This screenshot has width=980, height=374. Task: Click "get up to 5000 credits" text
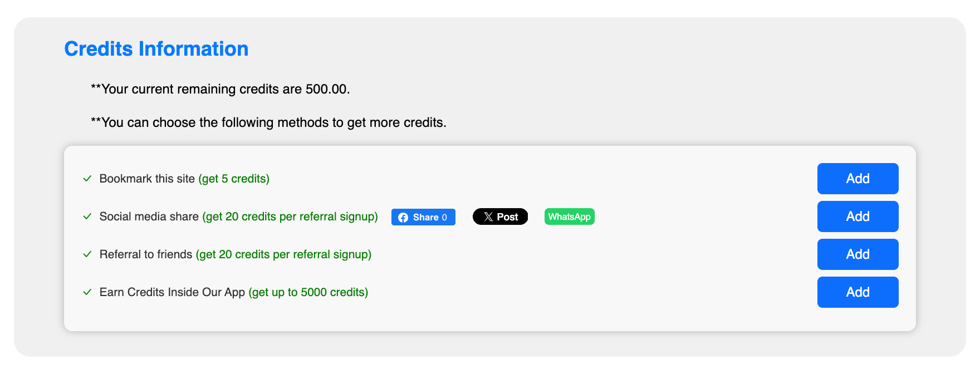pos(308,292)
